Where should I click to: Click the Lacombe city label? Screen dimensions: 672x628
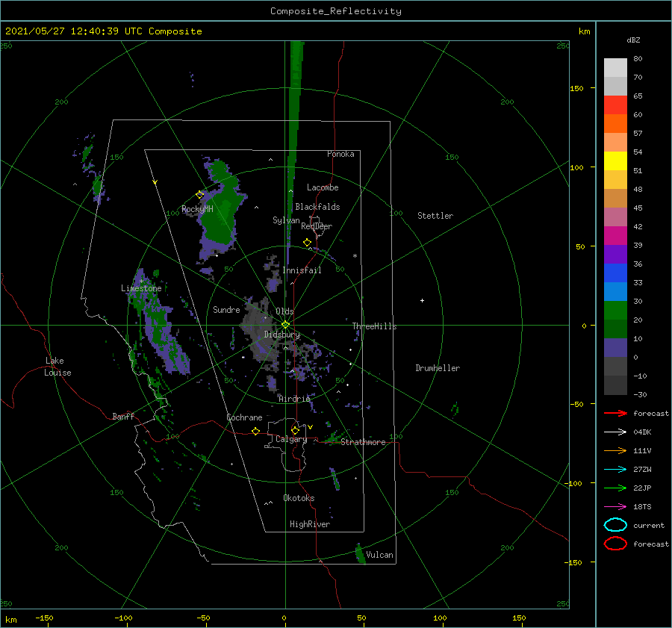point(323,187)
